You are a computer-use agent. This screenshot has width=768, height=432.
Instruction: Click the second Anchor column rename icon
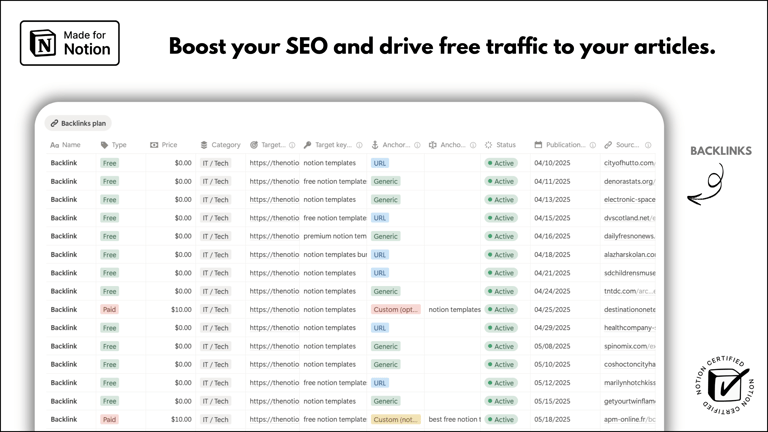[x=432, y=145]
